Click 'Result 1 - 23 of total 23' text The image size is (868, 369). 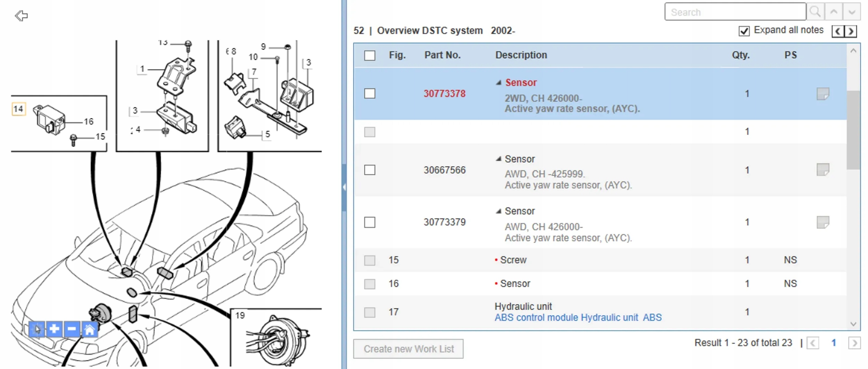[743, 343]
